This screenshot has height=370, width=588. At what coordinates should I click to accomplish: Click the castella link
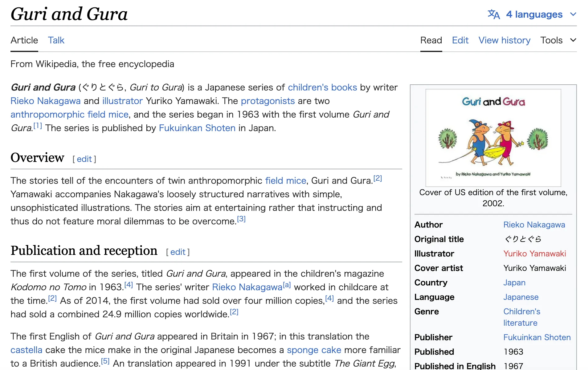click(26, 350)
